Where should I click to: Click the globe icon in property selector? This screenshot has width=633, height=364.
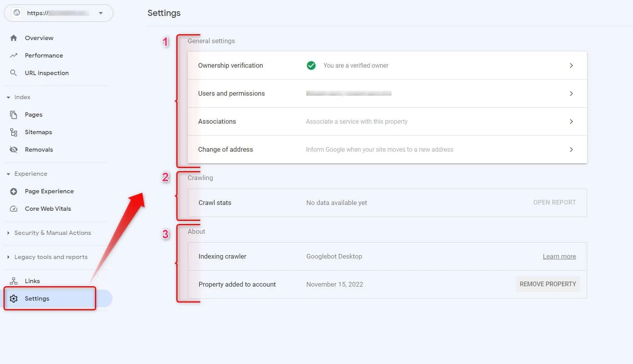click(x=17, y=13)
